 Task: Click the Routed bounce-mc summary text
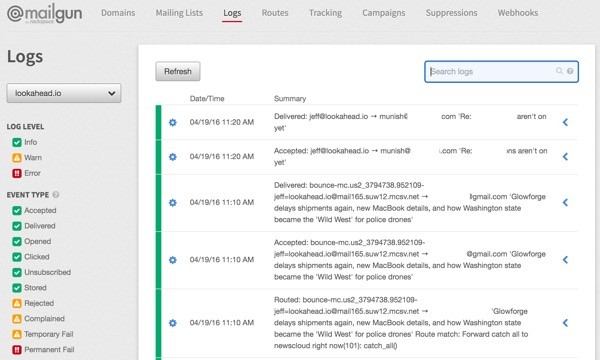coord(401,323)
